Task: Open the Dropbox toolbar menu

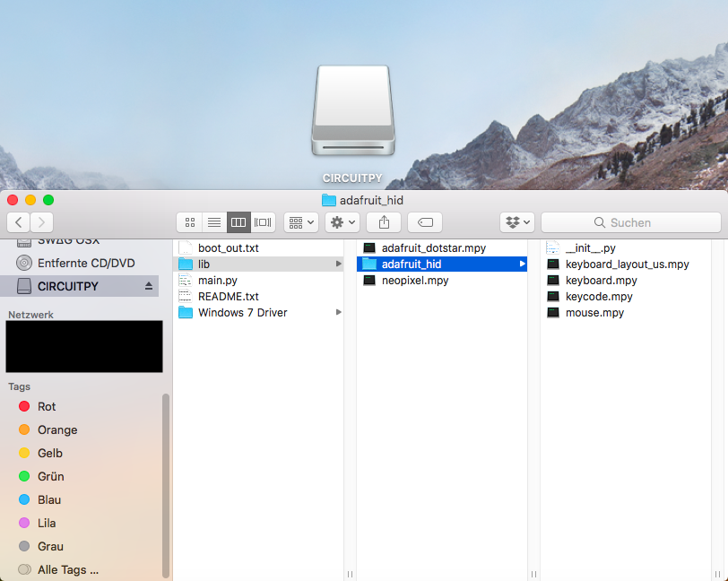Action: 517,222
